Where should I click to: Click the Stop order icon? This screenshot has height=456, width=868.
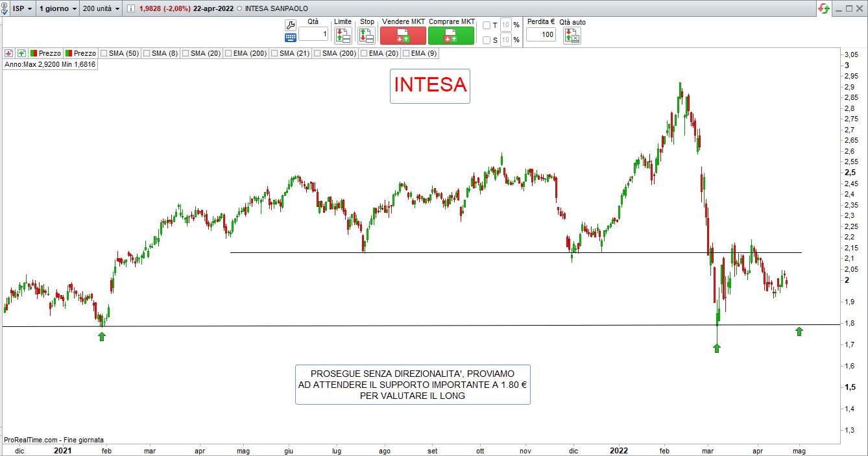(367, 36)
